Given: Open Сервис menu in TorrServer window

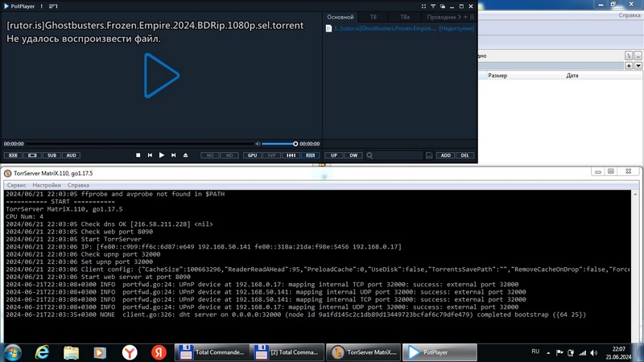Looking at the screenshot, I should pyautogui.click(x=16, y=185).
